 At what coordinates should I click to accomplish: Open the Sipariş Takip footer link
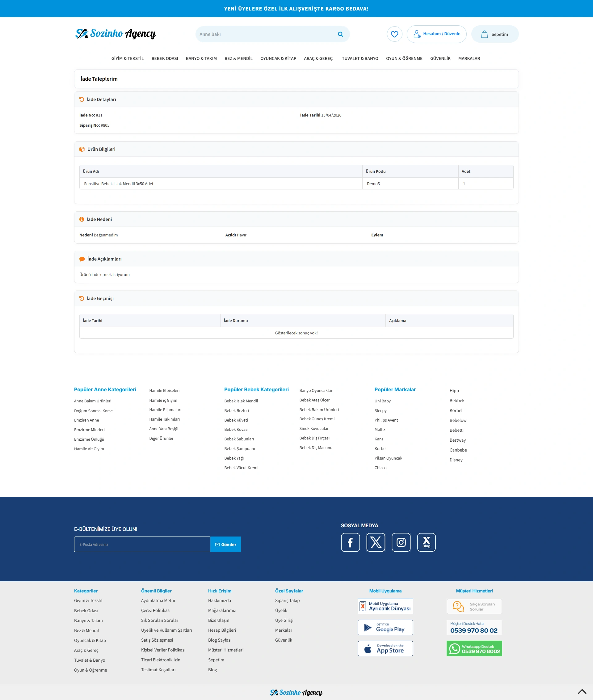287,600
